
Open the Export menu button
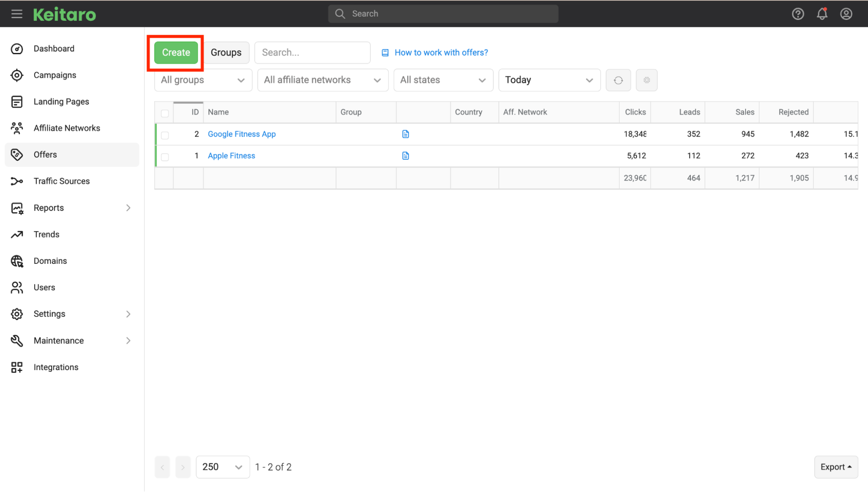(836, 467)
